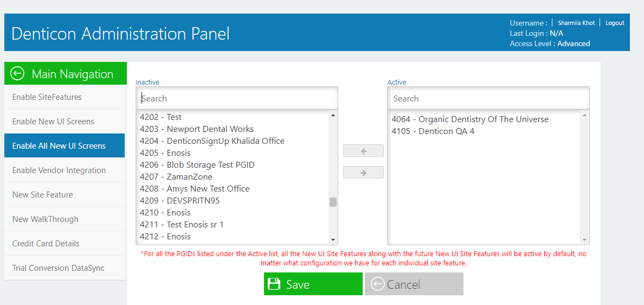Click the Logout link

point(614,23)
